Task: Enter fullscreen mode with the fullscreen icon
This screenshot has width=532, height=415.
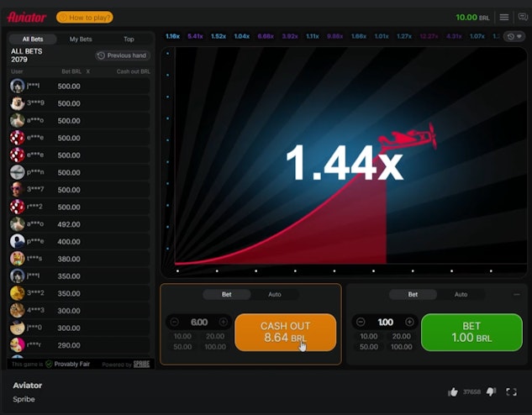Action: (513, 391)
